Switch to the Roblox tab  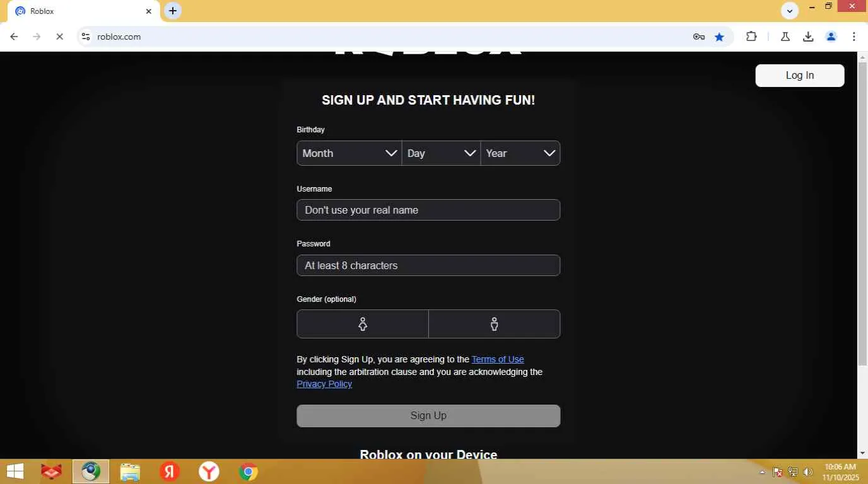pyautogui.click(x=83, y=11)
